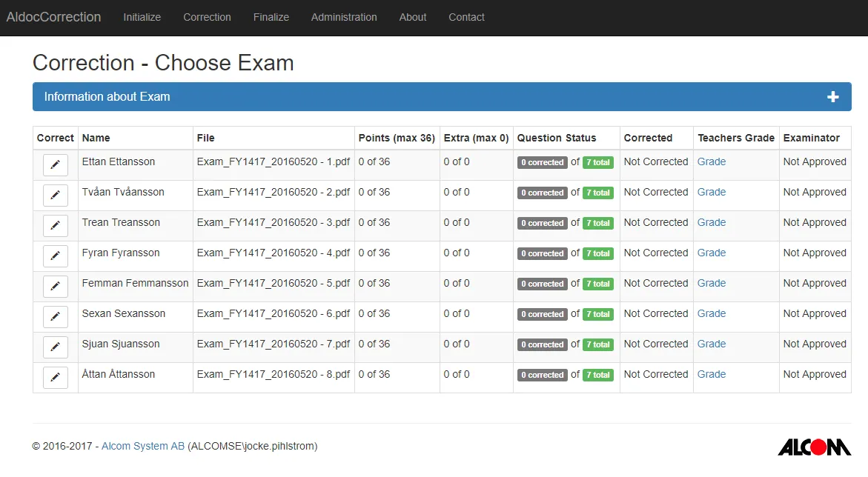Select file Exam_FY1417_20160520 - 1.pdf
The image size is (868, 477).
[x=274, y=161]
